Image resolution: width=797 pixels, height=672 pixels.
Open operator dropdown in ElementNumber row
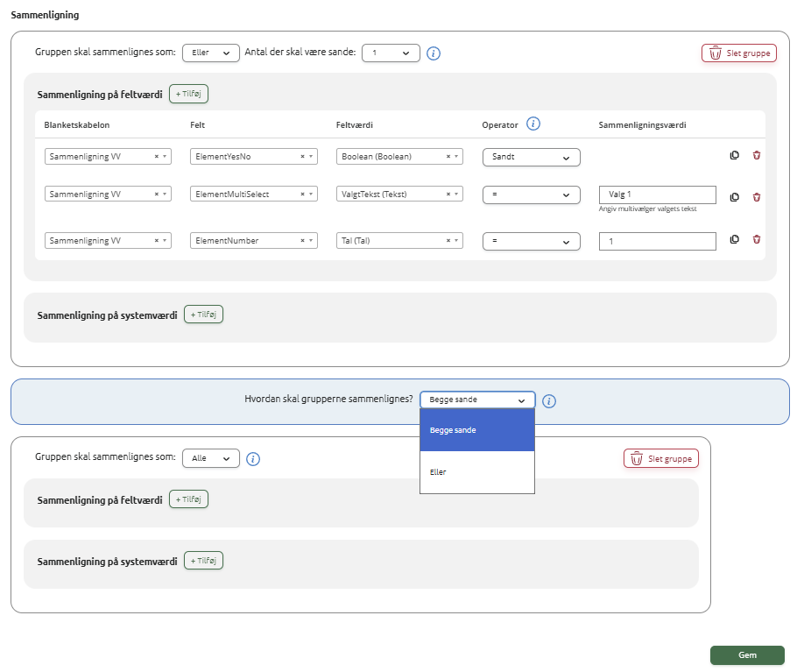531,242
